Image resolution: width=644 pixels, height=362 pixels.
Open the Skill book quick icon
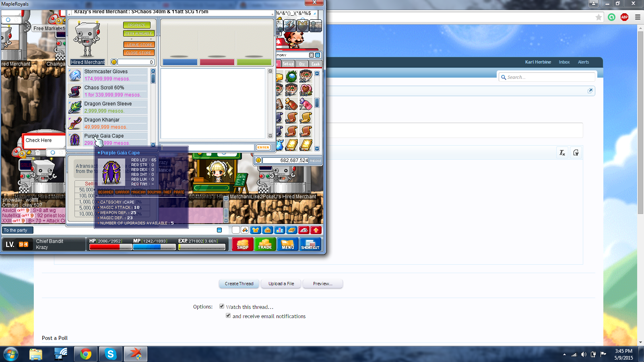click(292, 230)
